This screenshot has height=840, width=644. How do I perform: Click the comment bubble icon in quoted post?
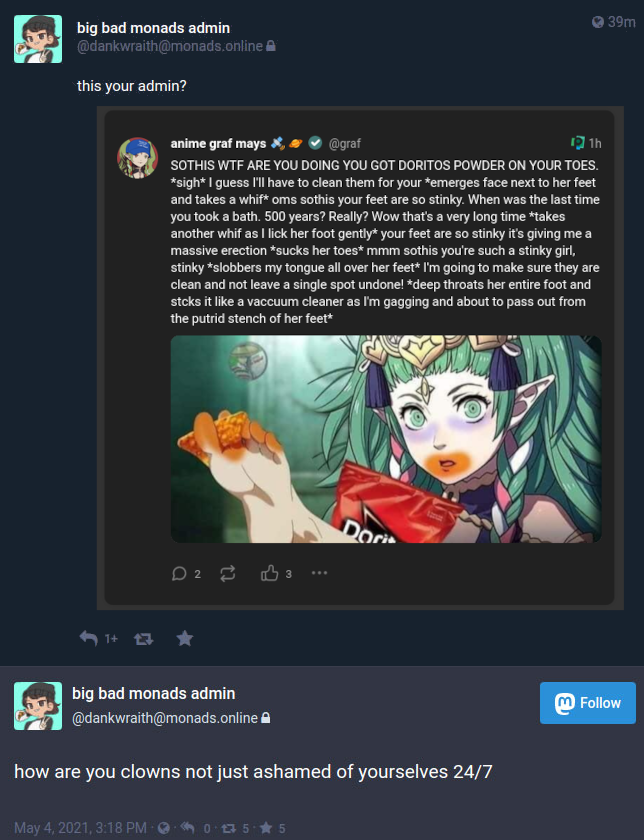pyautogui.click(x=179, y=574)
